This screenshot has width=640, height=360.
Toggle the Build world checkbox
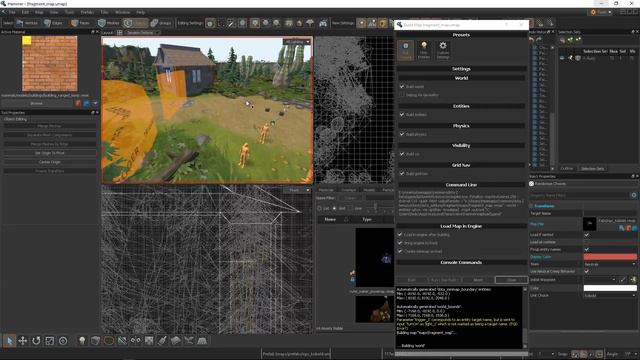point(402,87)
